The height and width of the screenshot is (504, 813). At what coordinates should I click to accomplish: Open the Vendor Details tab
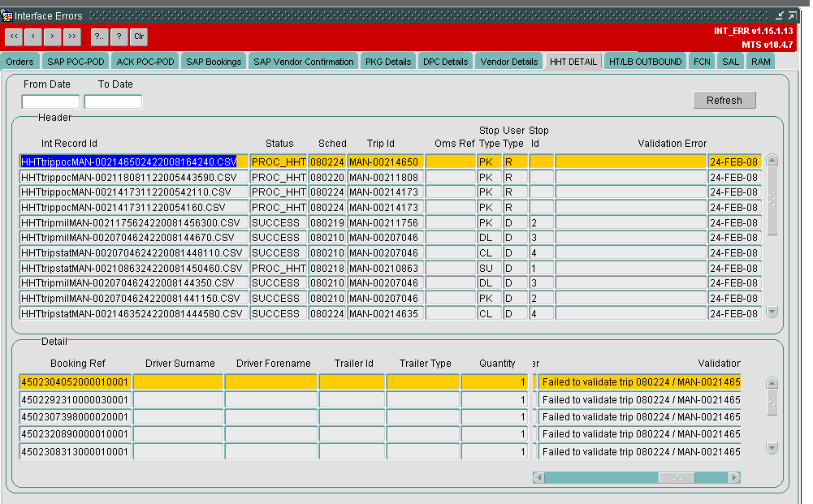click(508, 62)
